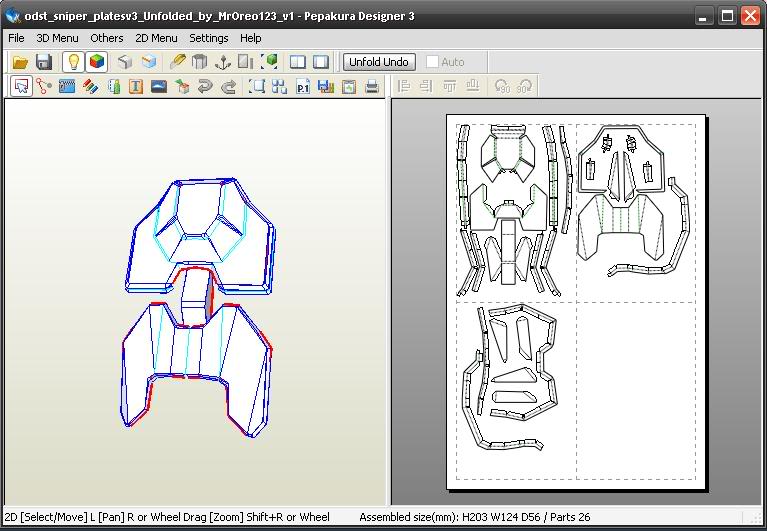Print the pattern with the printer icon
This screenshot has height=531, width=767.
coord(372,87)
